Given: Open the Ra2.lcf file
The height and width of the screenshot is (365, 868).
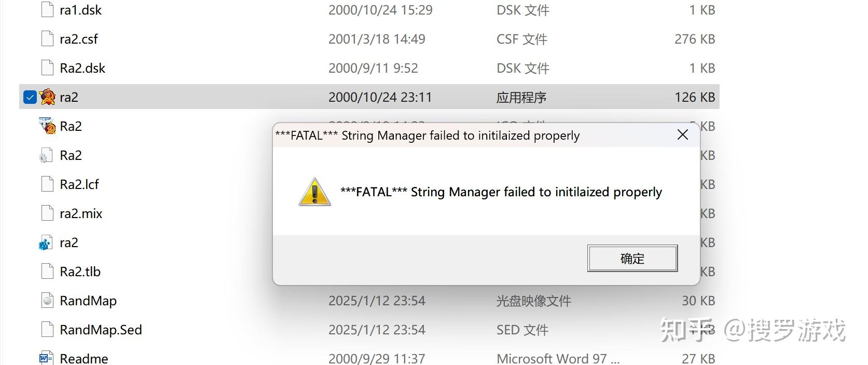Looking at the screenshot, I should 79,184.
